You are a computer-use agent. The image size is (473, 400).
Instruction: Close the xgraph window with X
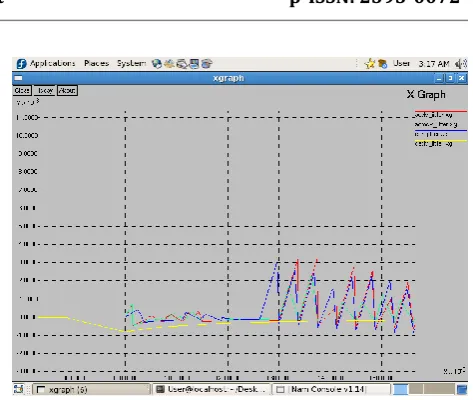coord(462,78)
